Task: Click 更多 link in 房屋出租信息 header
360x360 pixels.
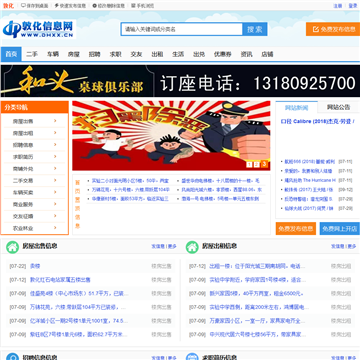Action: pyautogui.click(x=352, y=246)
